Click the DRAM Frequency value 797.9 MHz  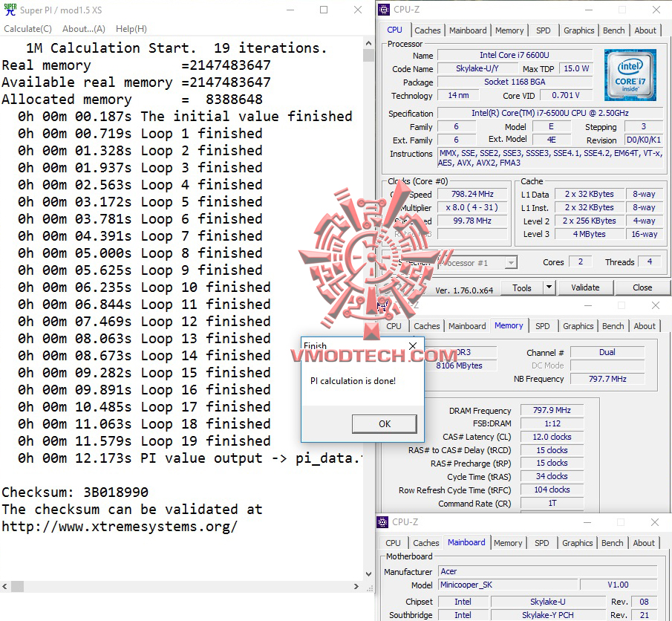552,411
